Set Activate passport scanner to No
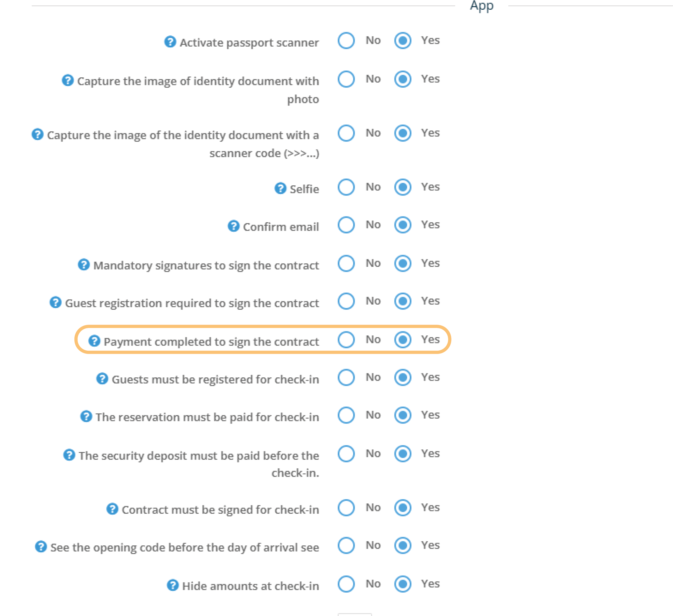 (346, 40)
